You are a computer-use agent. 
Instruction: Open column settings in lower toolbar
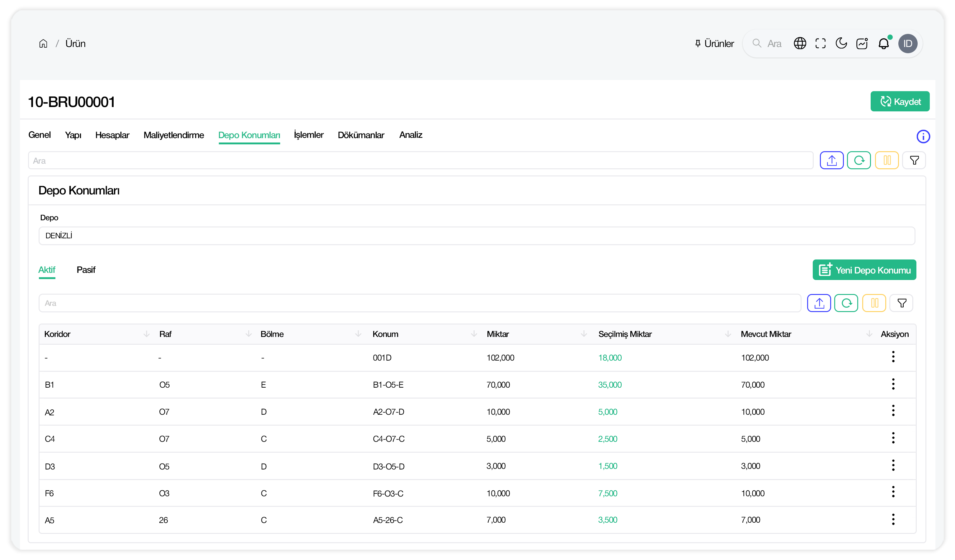click(x=874, y=303)
